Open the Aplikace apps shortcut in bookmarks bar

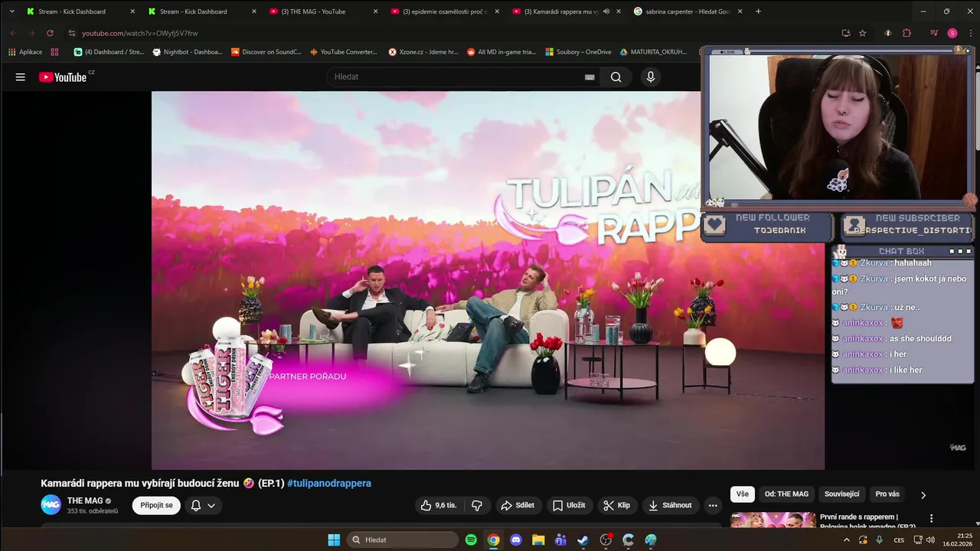[25, 52]
